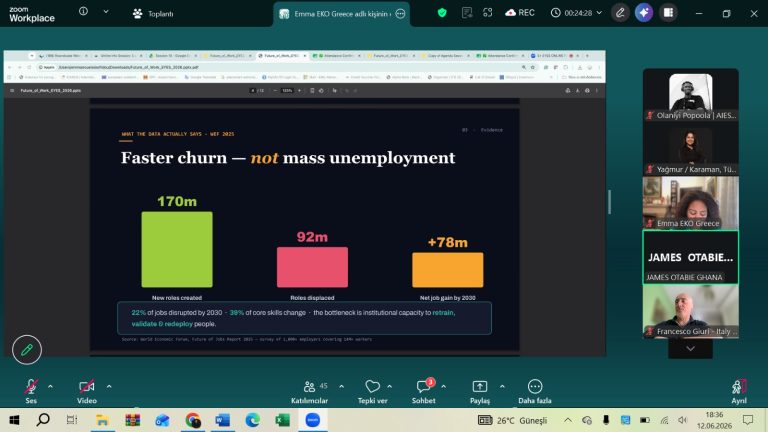
Task: Open the meeting timer 00:24:28 dropdown chevron
Action: 599,13
